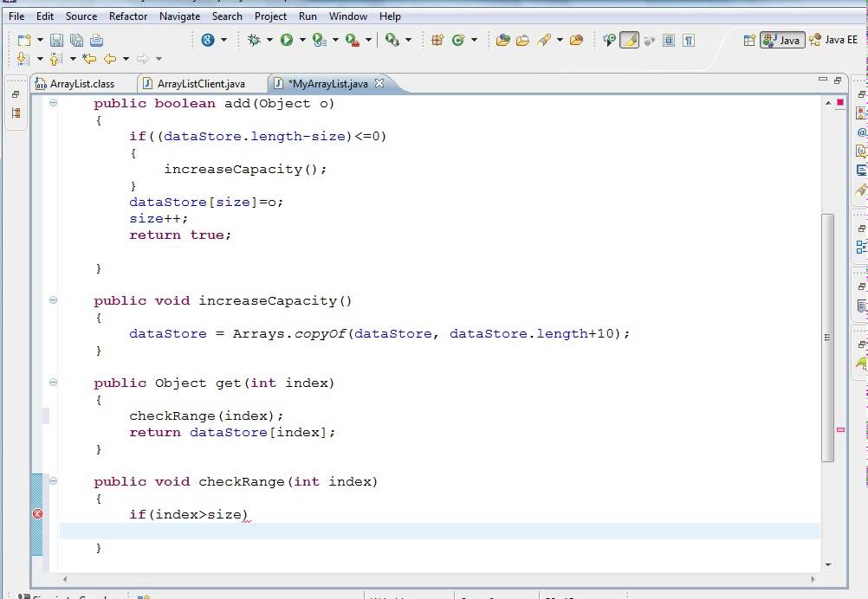
Task: Open the Source menu
Action: (x=81, y=16)
